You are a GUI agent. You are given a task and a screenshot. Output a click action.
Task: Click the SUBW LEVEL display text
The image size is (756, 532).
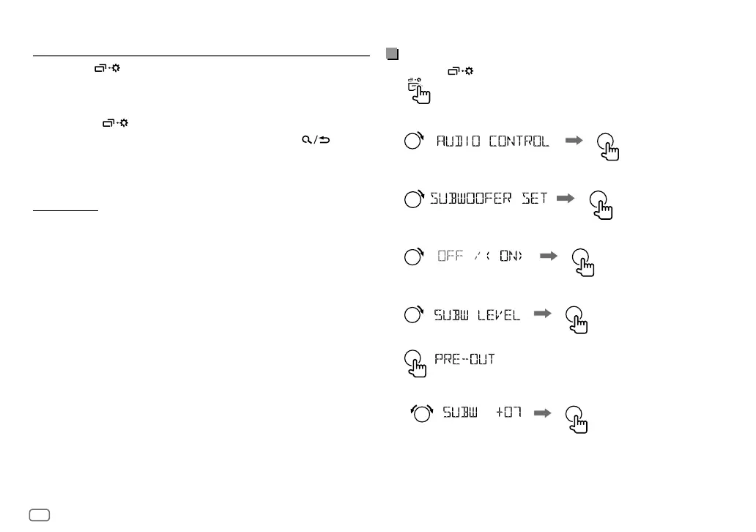pos(477,315)
